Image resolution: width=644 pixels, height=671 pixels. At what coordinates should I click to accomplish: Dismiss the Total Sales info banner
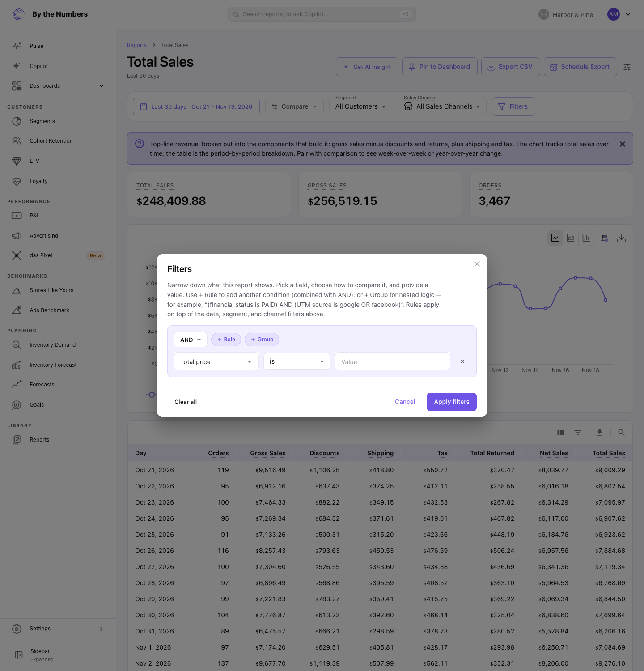pyautogui.click(x=623, y=144)
